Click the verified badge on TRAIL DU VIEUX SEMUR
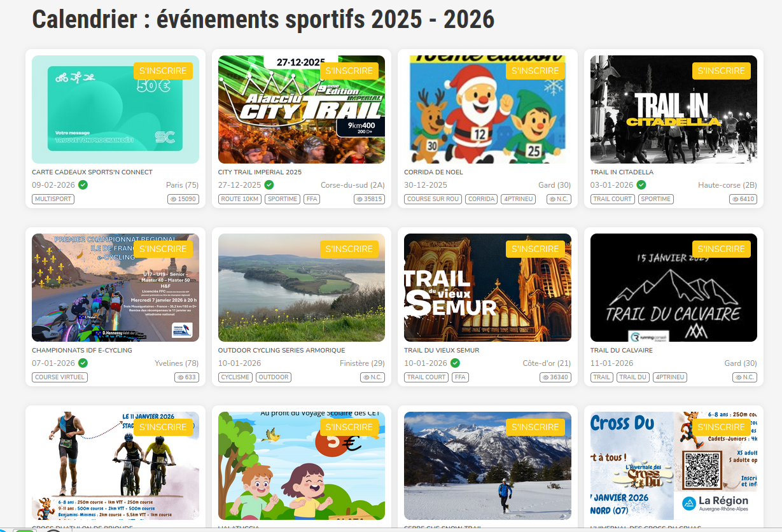The image size is (782, 532). [x=456, y=363]
